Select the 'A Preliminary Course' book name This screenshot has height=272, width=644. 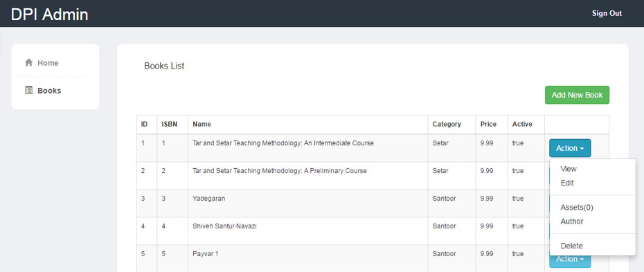[x=280, y=171]
